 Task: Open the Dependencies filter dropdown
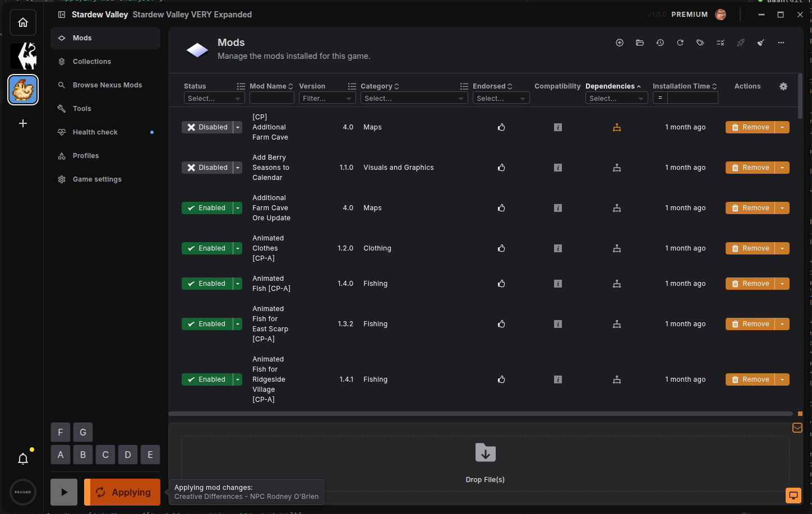click(x=616, y=98)
